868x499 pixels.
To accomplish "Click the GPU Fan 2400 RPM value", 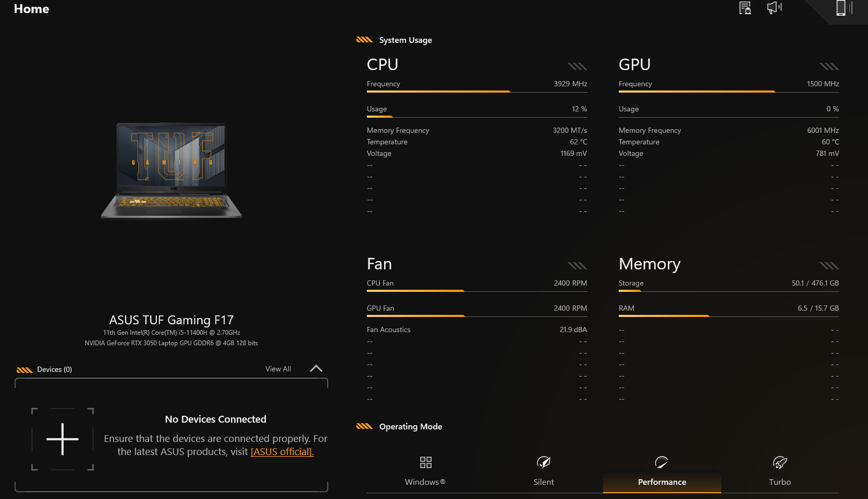I will tap(571, 308).
